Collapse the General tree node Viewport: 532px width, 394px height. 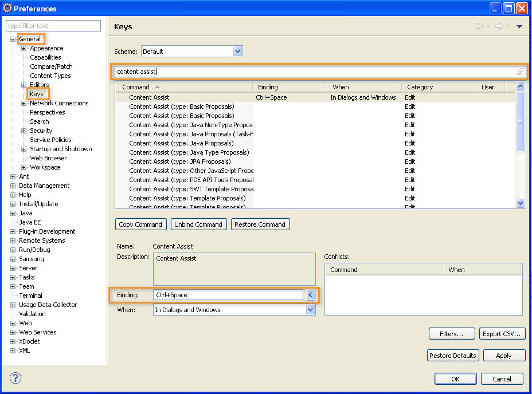coord(13,39)
